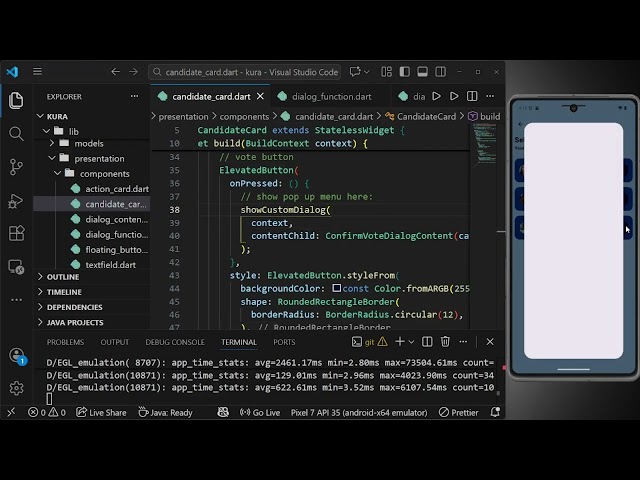Open terminal panel more actions
The width and height of the screenshot is (640, 480).
click(463, 342)
